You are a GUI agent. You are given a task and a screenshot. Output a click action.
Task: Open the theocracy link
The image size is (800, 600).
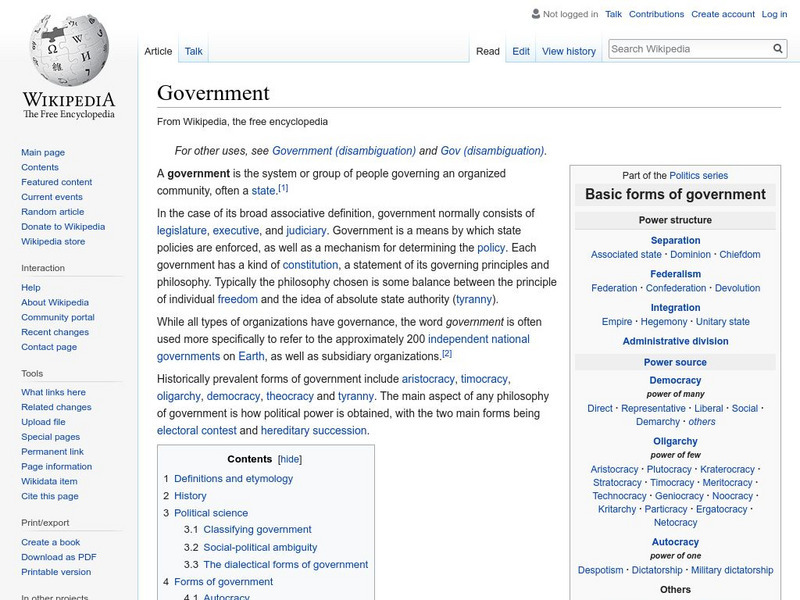point(290,396)
